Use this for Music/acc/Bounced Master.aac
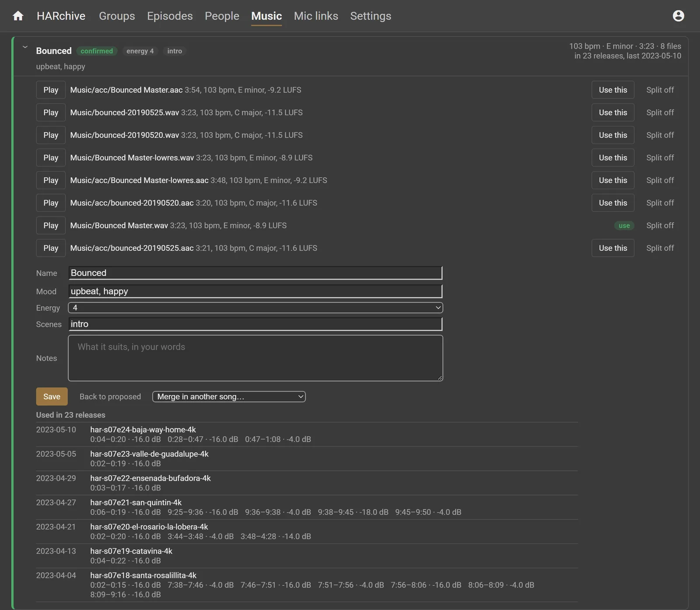Image resolution: width=700 pixels, height=610 pixels. click(x=613, y=90)
